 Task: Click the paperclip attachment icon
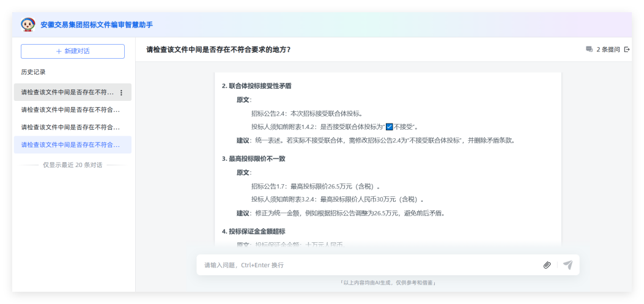point(547,265)
